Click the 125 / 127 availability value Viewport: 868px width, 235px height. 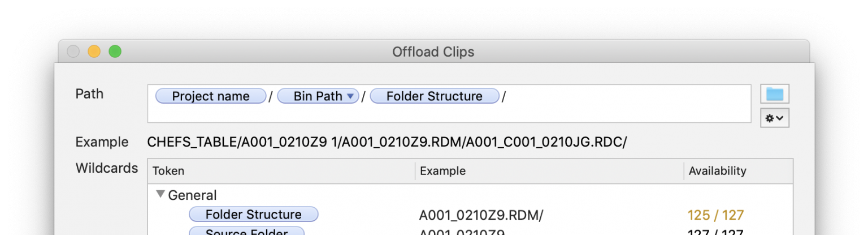click(715, 215)
